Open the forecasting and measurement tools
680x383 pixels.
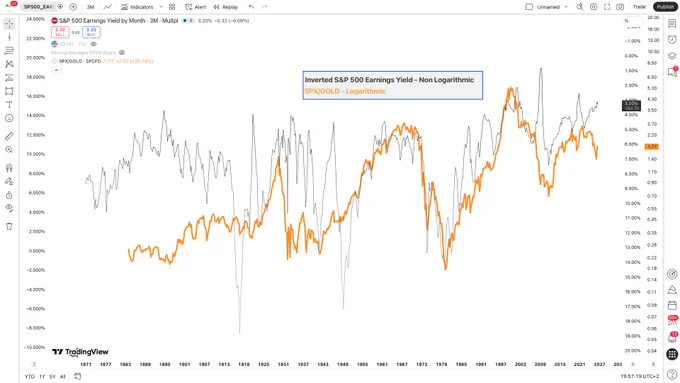9,78
